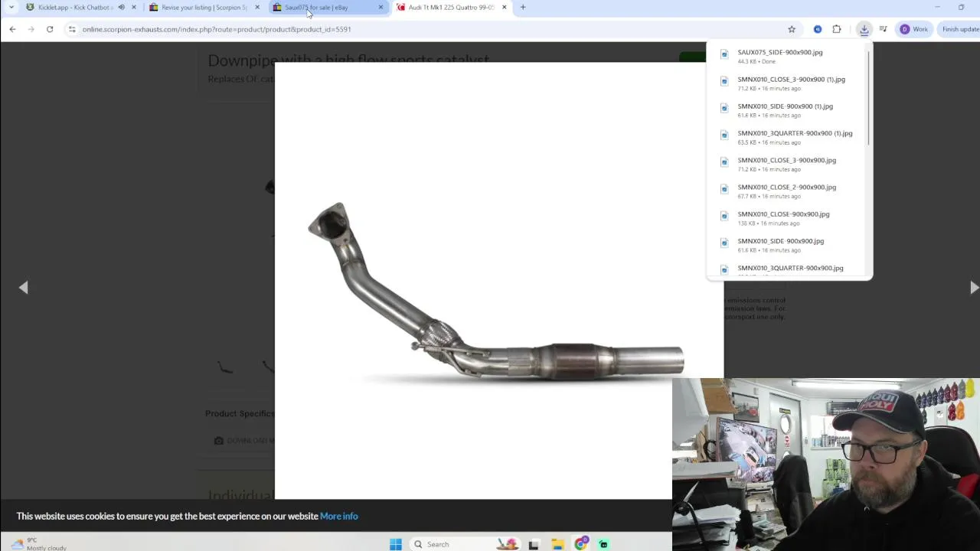
Task: Click the blue extension icon beside the star
Action: point(818,29)
